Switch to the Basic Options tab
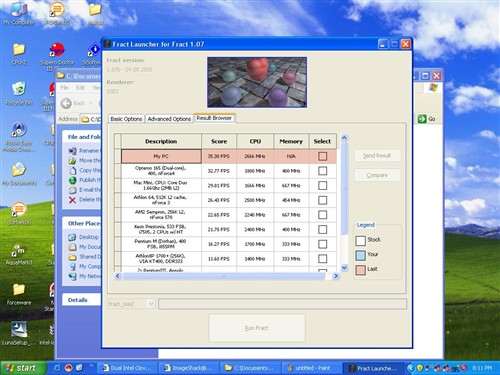This screenshot has height=375, width=500. coord(126,119)
